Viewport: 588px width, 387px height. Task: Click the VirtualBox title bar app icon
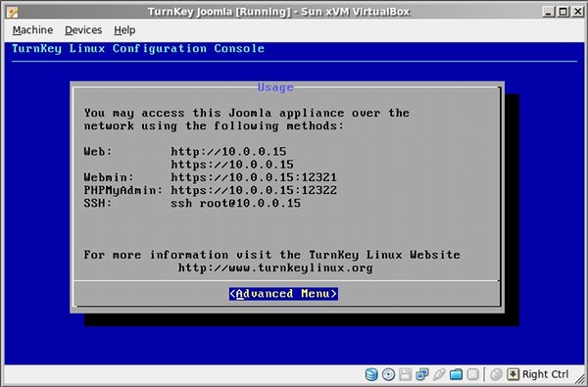(12, 12)
